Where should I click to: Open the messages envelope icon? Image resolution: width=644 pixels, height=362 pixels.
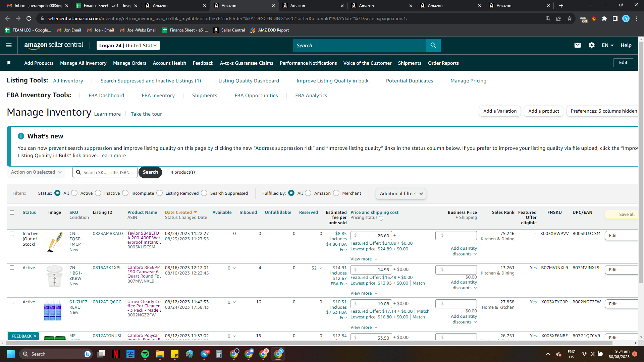point(577,45)
